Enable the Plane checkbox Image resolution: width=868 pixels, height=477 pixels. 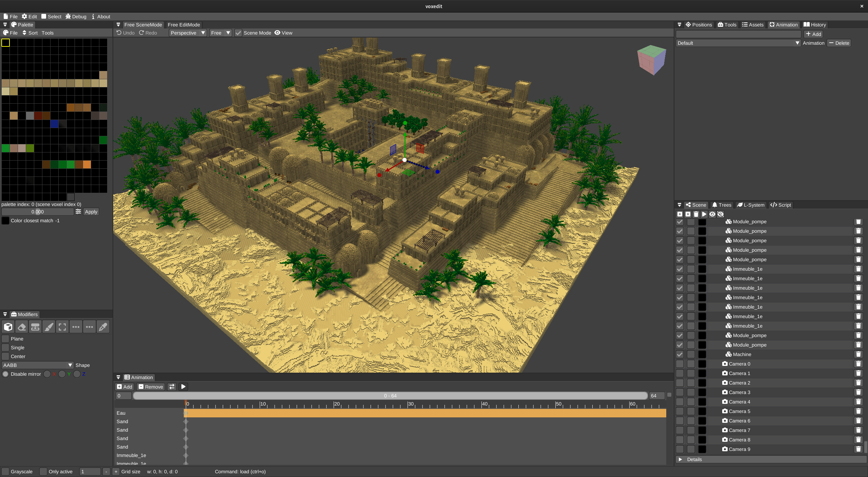[x=5, y=339]
